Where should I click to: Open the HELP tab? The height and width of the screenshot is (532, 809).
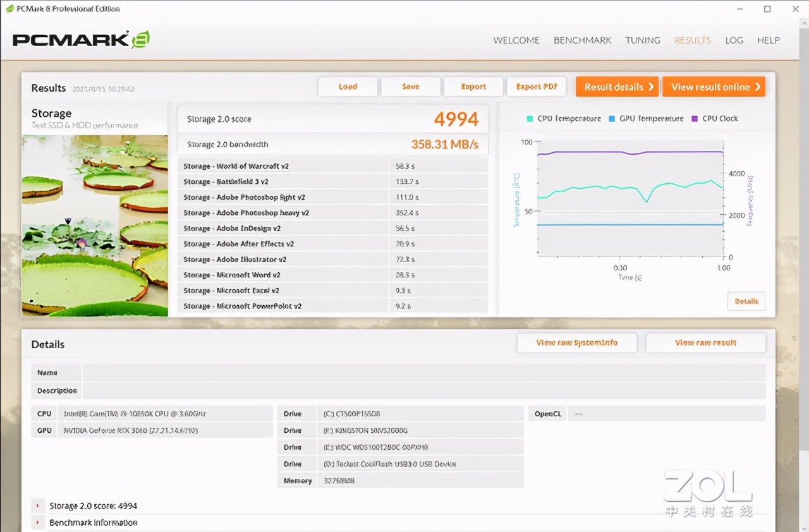(x=769, y=40)
